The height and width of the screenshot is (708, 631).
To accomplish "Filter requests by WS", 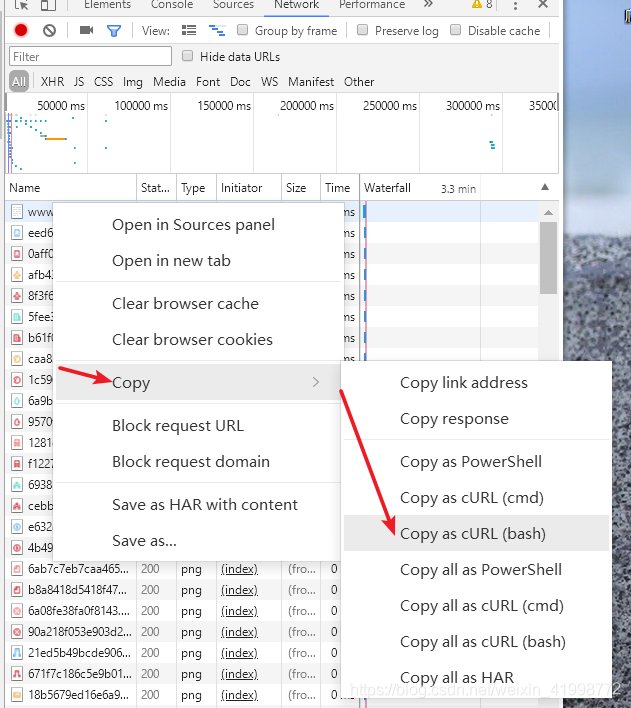I will coord(269,82).
